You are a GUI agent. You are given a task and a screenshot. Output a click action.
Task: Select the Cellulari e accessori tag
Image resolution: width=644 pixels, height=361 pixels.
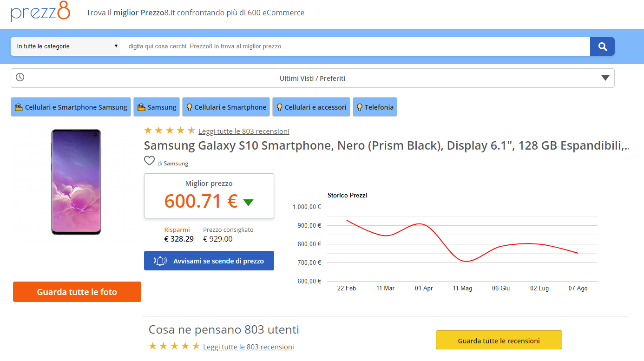(x=311, y=107)
